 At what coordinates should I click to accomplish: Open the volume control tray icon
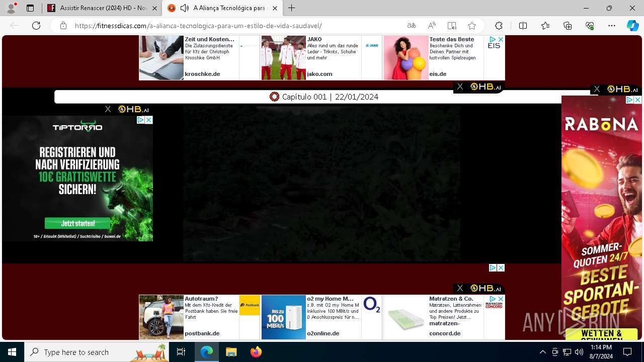point(579,352)
